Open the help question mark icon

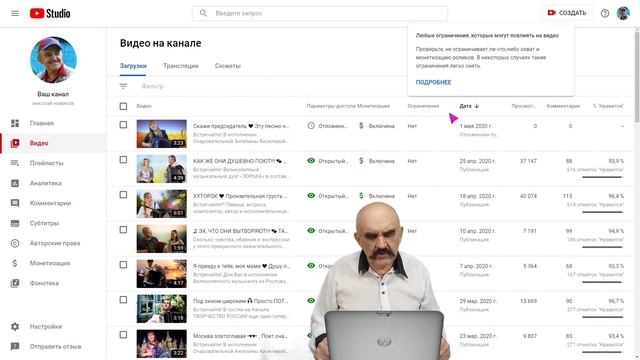click(x=604, y=13)
